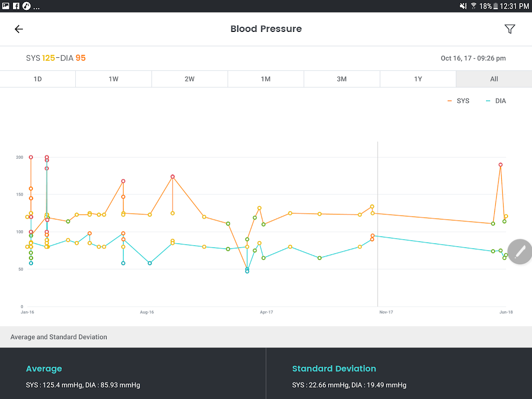This screenshot has width=532, height=399.
Task: Tap the Standard Deviation heading
Action: [334, 369]
